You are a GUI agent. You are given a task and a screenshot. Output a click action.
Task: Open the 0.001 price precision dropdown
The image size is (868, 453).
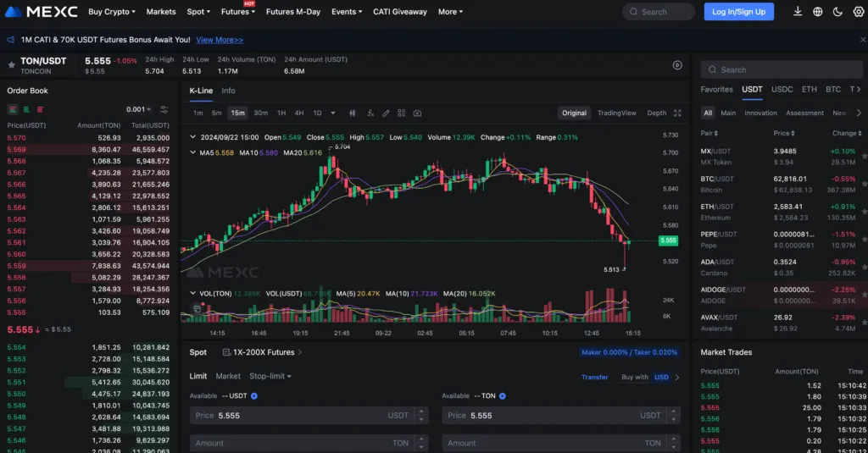click(138, 109)
